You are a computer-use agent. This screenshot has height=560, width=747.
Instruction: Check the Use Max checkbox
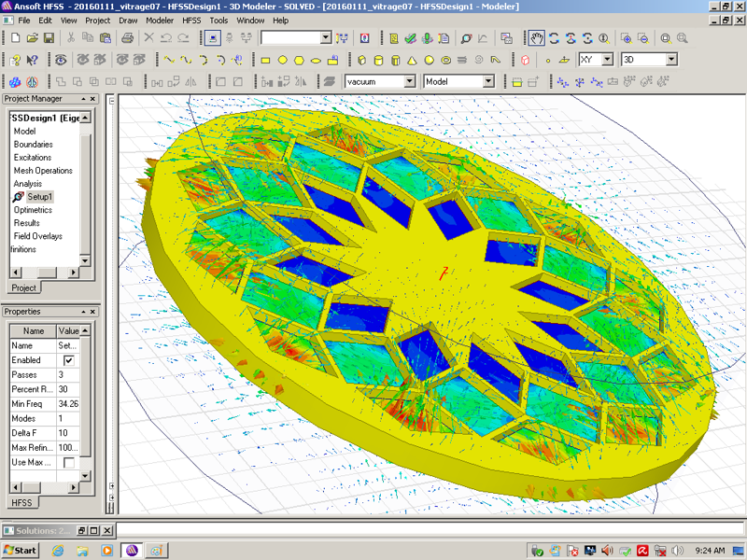click(68, 463)
